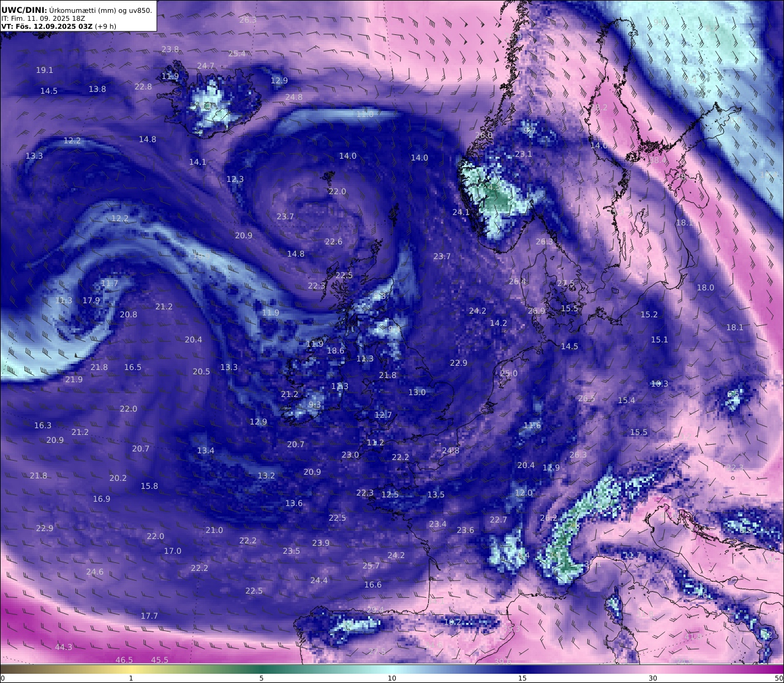The height and width of the screenshot is (683, 784).
Task: Click the map value 23.5
Action: [x=291, y=551]
